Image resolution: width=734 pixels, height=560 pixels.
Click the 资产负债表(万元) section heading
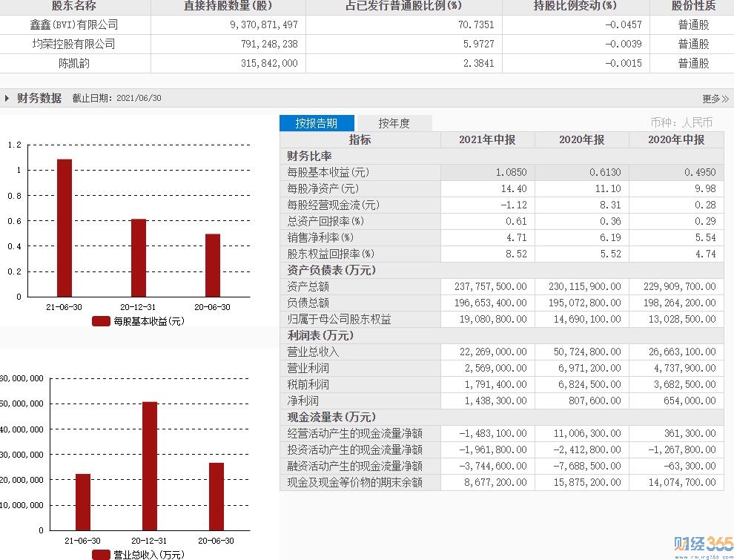pos(331,270)
